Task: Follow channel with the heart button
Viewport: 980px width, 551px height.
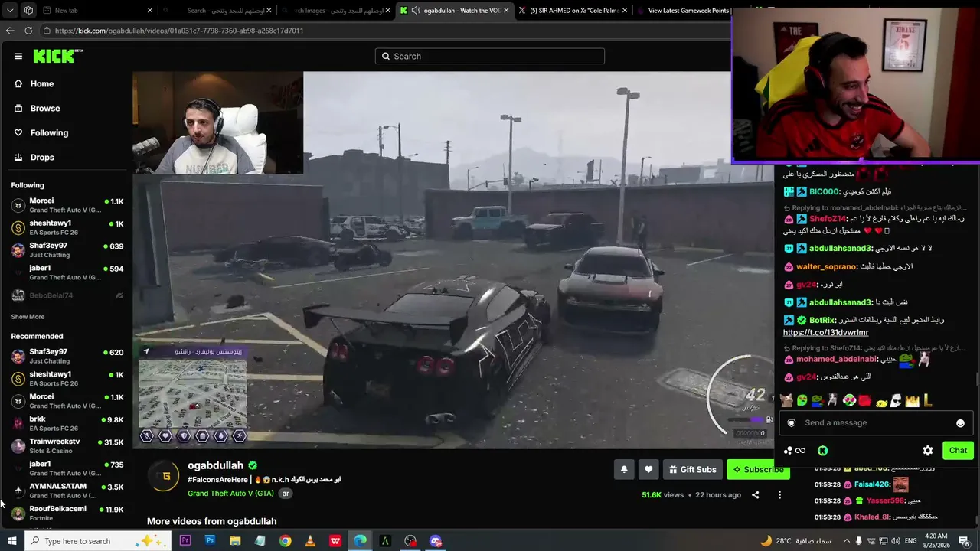Action: click(x=648, y=469)
